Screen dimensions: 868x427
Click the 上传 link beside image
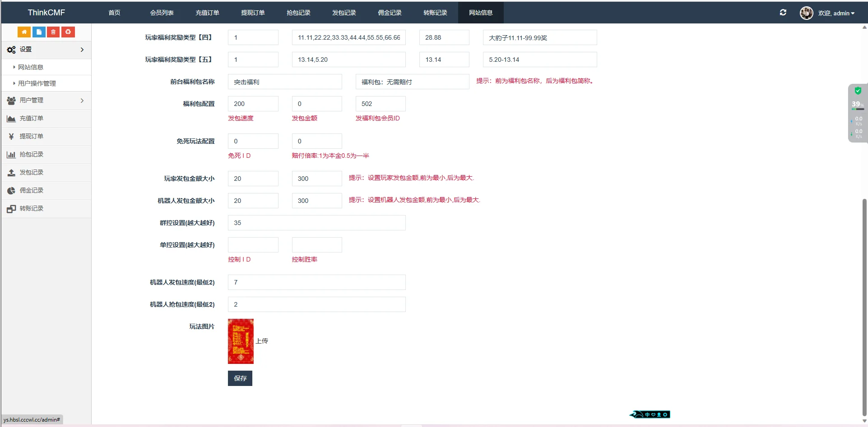(262, 341)
